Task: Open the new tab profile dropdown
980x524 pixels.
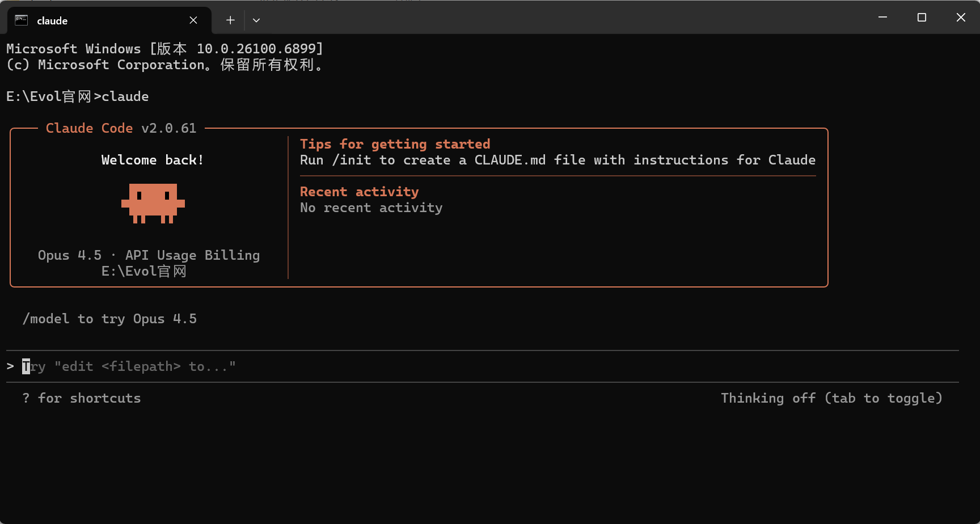Action: [x=256, y=20]
